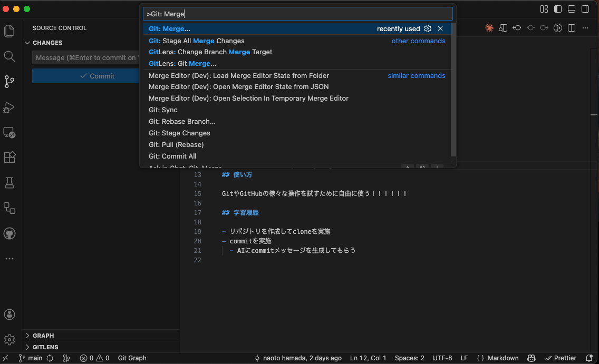Run the 'Git: Rebase Branch...' command
The image size is (599, 364).
click(297, 121)
